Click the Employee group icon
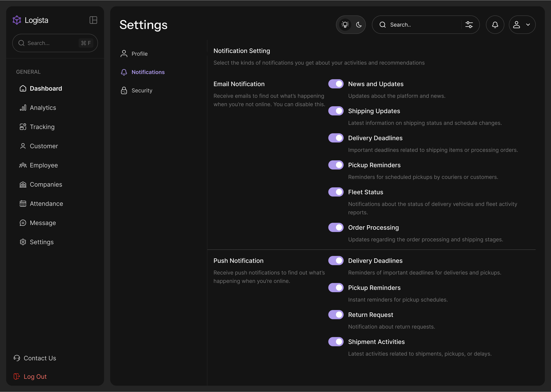This screenshot has height=392, width=551. [23, 165]
